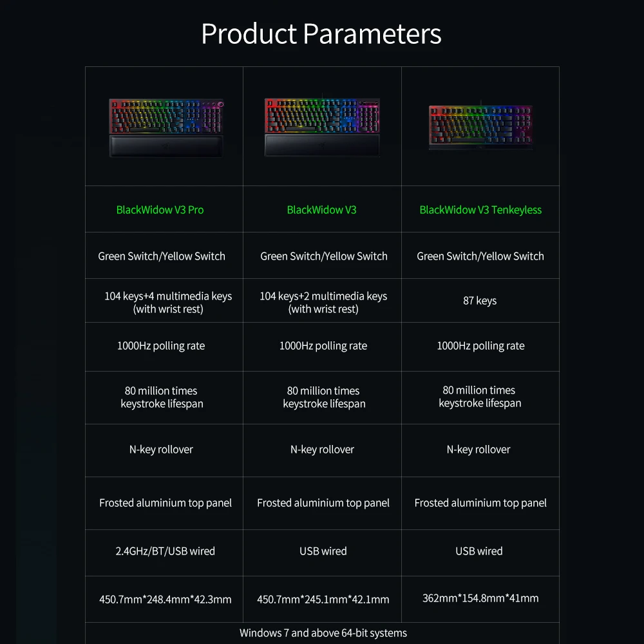This screenshot has height=644, width=644.
Task: Click Tenkeyless Frosted aluminium top panel cell
Action: [x=480, y=503]
